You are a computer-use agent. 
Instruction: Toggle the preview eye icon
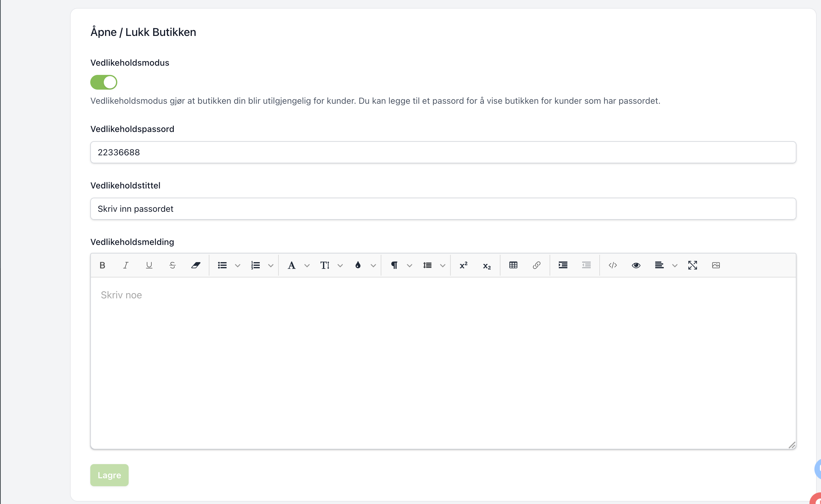[636, 265]
